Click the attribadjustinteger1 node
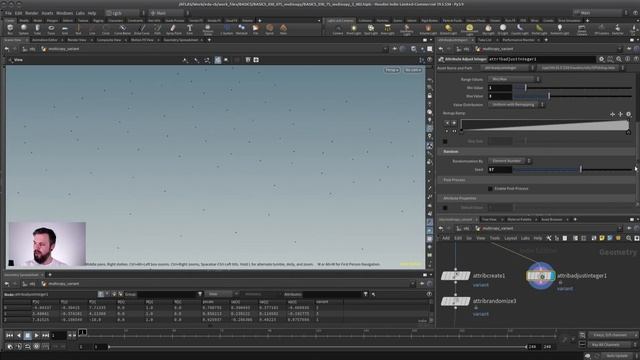Image resolution: width=640 pixels, height=360 pixels. [x=540, y=276]
